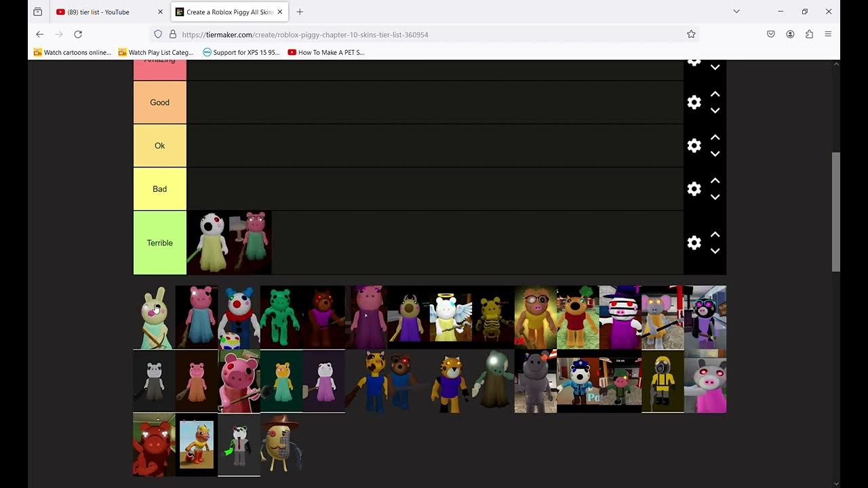Open Pocket save icon in toolbar
The height and width of the screenshot is (488, 868).
(x=771, y=34)
